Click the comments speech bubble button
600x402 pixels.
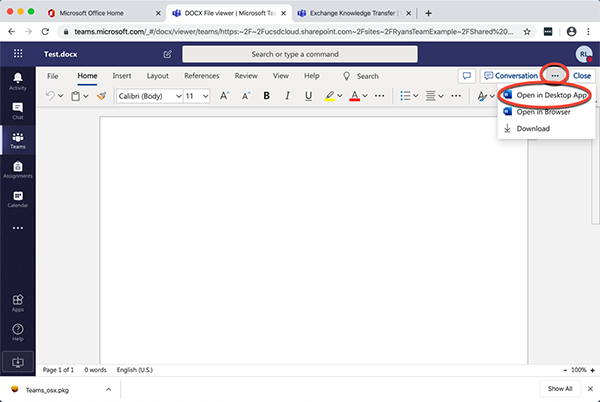pos(466,76)
